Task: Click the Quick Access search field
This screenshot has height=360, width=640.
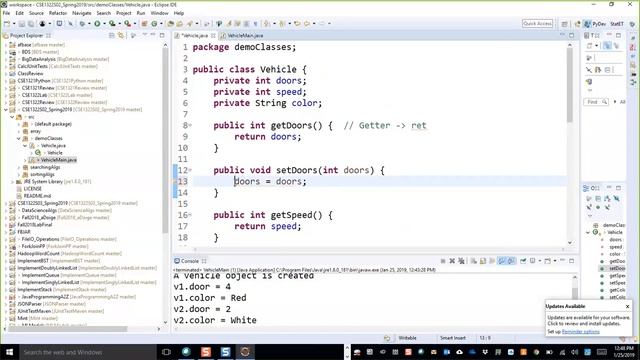Action: 537,24
